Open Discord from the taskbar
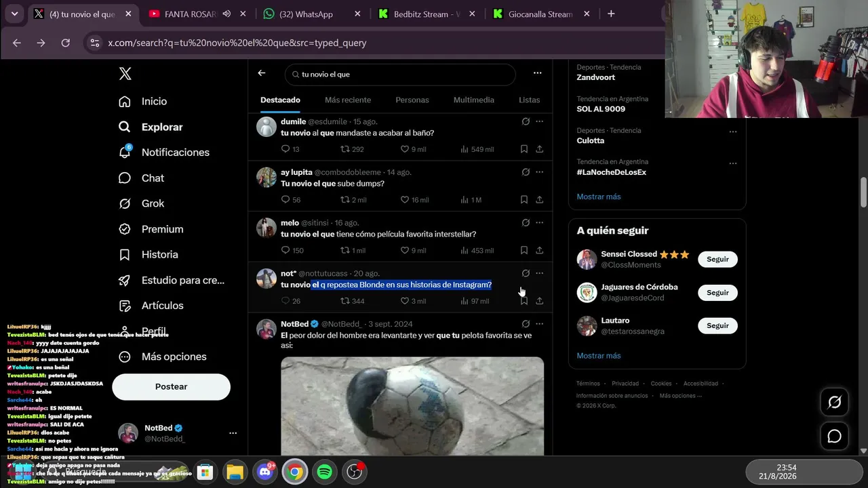The height and width of the screenshot is (488, 868). 265,471
